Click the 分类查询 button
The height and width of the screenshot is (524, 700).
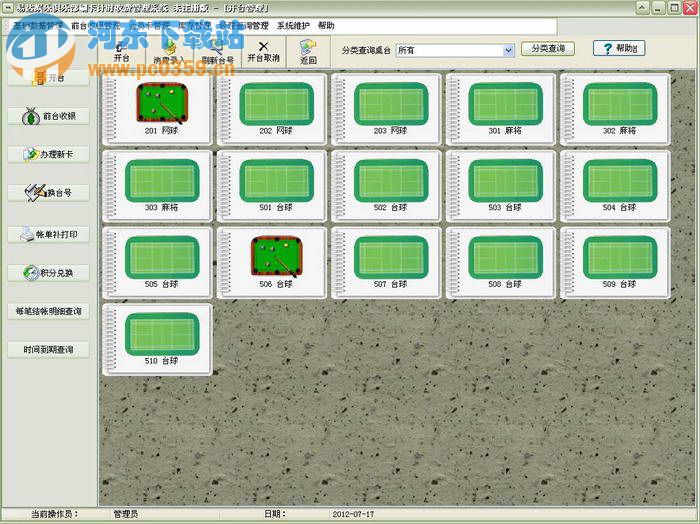pyautogui.click(x=548, y=49)
